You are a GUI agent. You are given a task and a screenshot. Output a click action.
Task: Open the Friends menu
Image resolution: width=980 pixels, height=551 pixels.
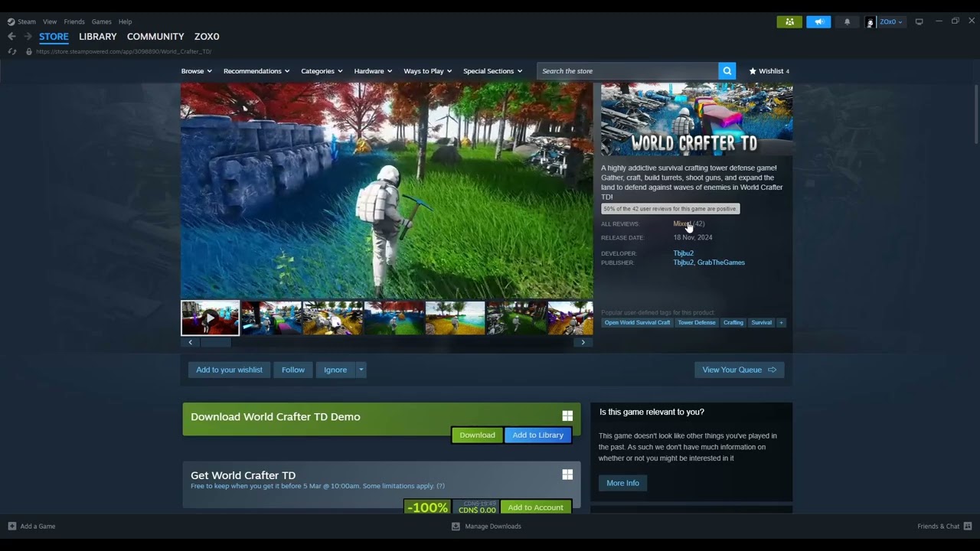pyautogui.click(x=74, y=21)
